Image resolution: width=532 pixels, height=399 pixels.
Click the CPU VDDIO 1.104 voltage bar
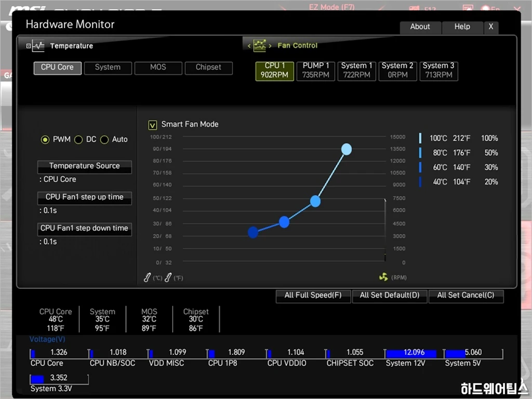pos(296,354)
